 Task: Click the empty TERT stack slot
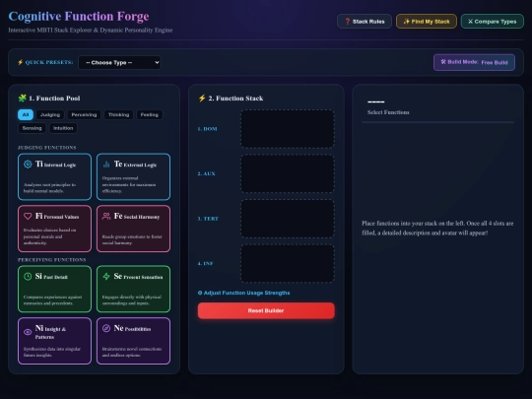pos(288,219)
